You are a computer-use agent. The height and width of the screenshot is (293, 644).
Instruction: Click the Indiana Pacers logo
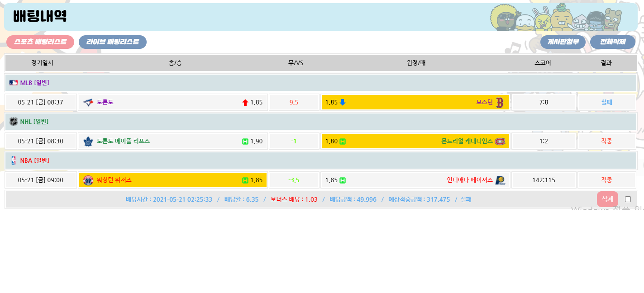(500, 180)
